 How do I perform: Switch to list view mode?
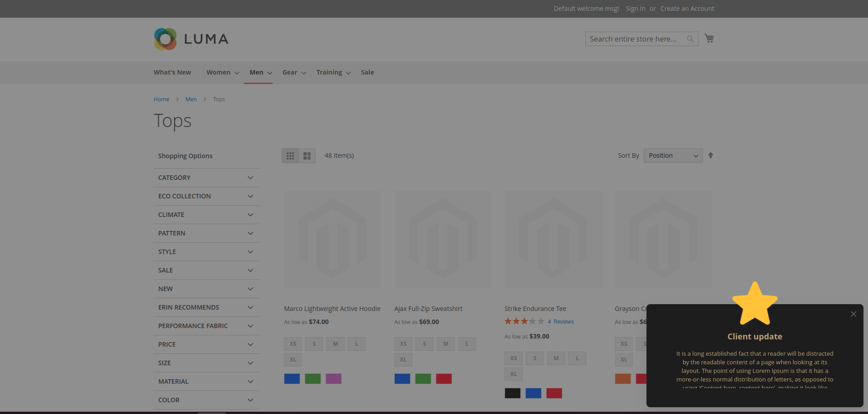pyautogui.click(x=307, y=156)
